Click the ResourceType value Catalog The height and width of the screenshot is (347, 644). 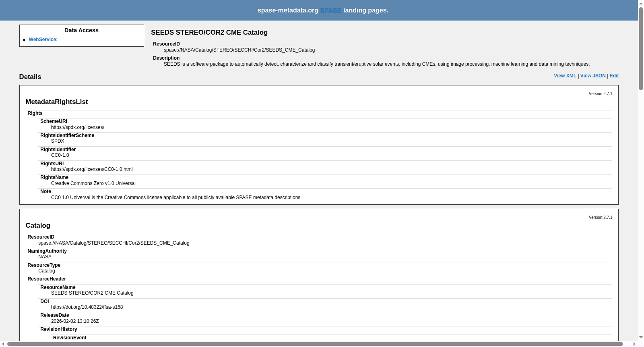pos(47,271)
